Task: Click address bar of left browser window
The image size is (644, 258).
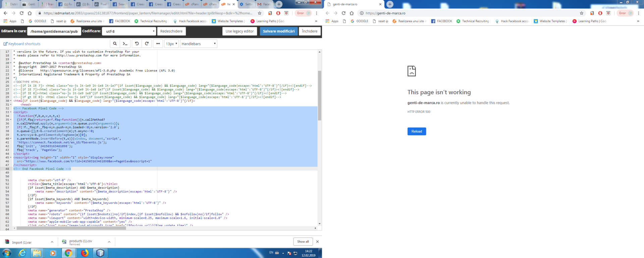Action: pyautogui.click(x=148, y=13)
